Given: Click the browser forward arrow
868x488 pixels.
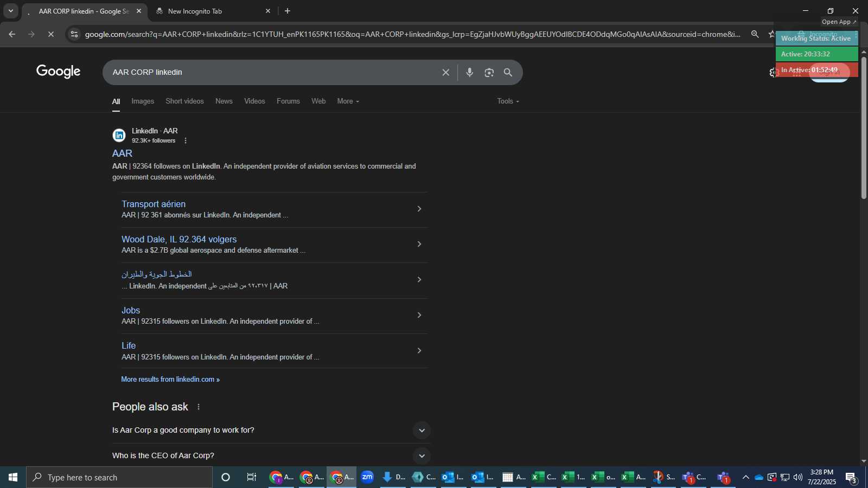Looking at the screenshot, I should pyautogui.click(x=31, y=34).
